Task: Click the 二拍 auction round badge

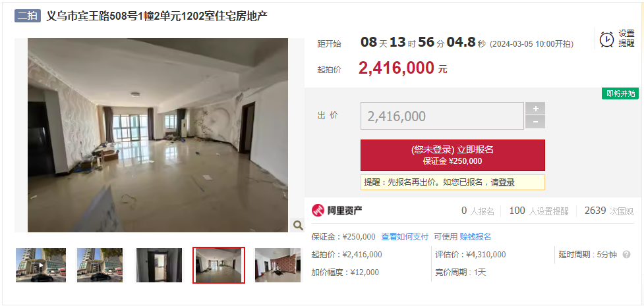Action: pyautogui.click(x=28, y=16)
